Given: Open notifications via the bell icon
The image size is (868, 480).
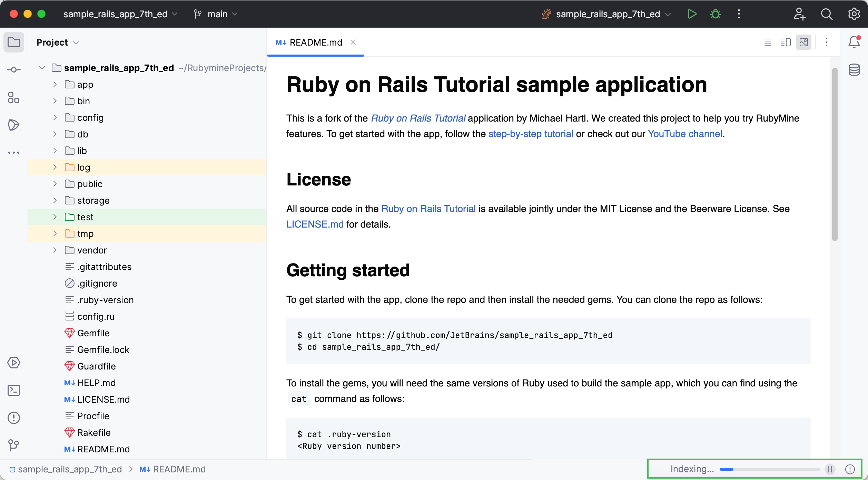Looking at the screenshot, I should 854,42.
